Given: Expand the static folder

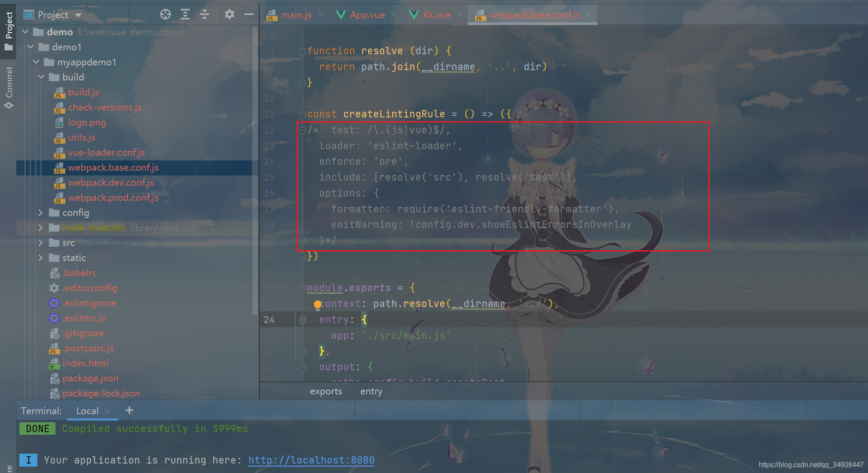Looking at the screenshot, I should coord(41,258).
